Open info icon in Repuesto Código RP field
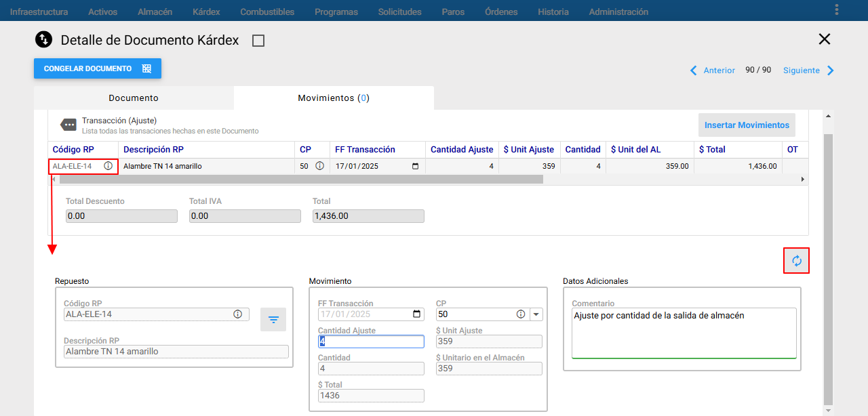This screenshot has width=868, height=416. [x=238, y=314]
